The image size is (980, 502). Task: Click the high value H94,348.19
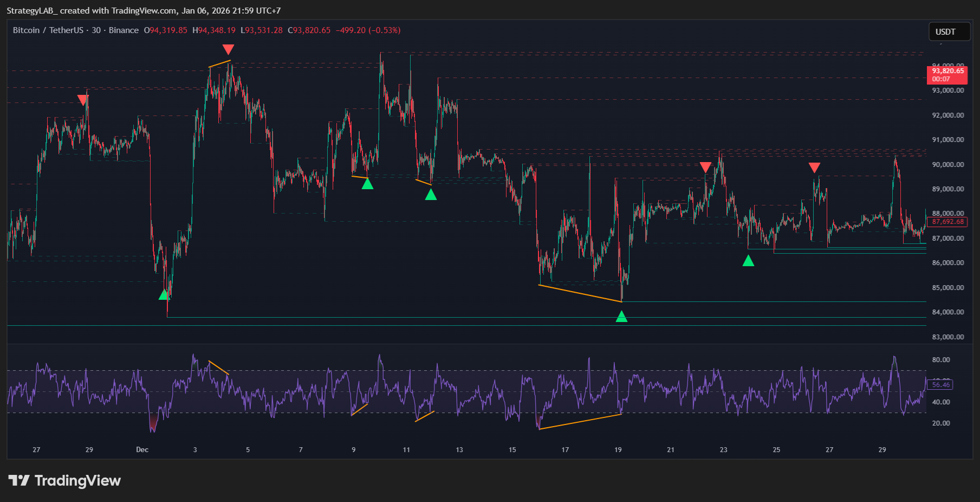214,30
